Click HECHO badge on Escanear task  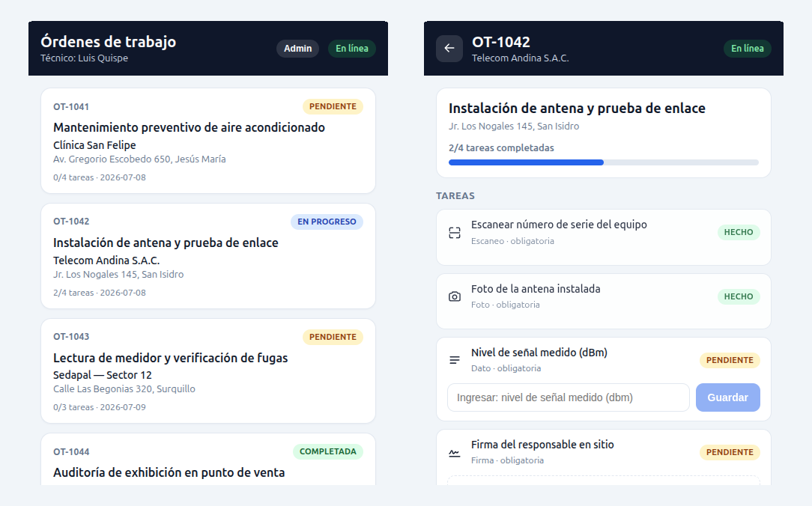click(x=739, y=232)
